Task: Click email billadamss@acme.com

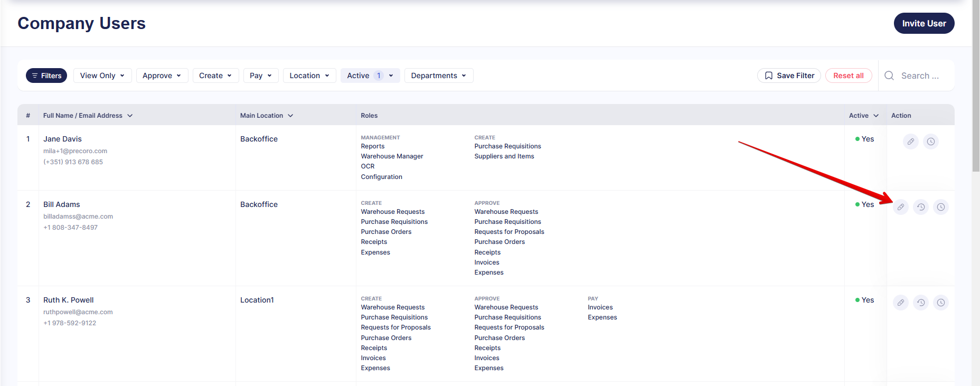Action: tap(78, 216)
